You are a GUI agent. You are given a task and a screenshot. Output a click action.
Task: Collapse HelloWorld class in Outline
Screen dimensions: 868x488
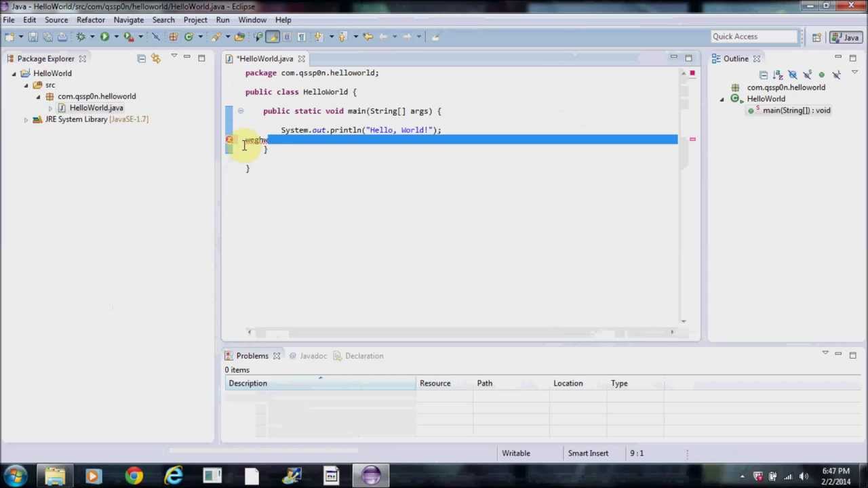(722, 99)
